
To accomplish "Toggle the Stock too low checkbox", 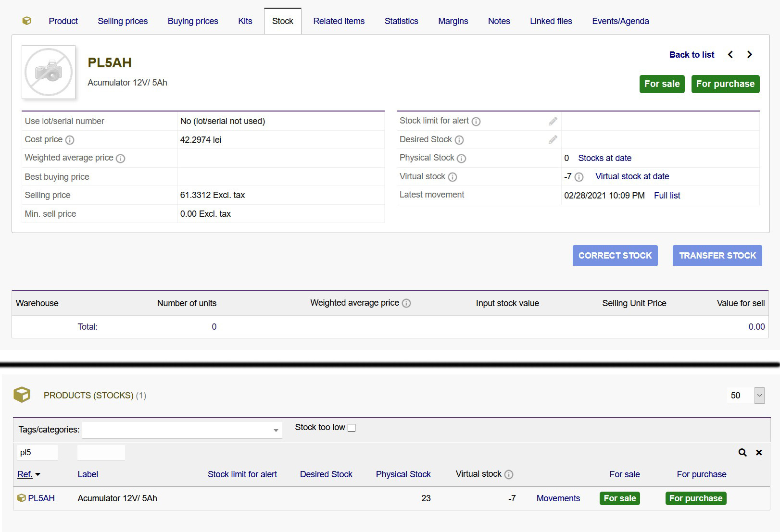I will [x=352, y=428].
